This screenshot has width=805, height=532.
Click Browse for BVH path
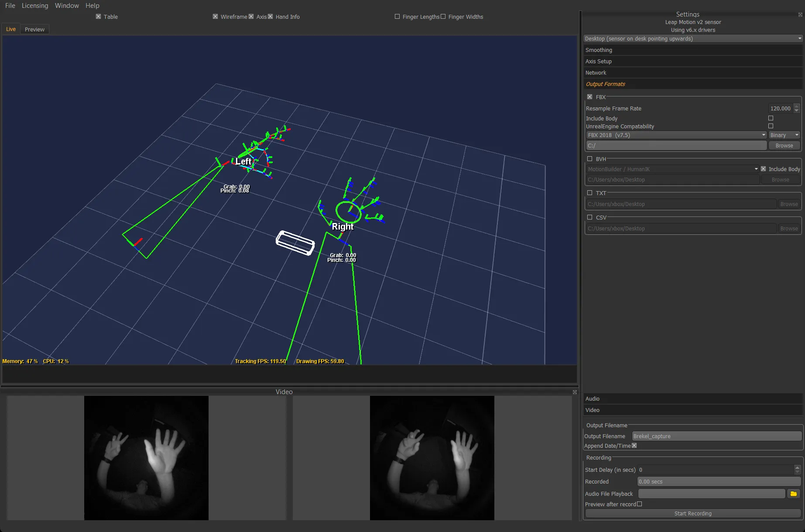pos(780,180)
